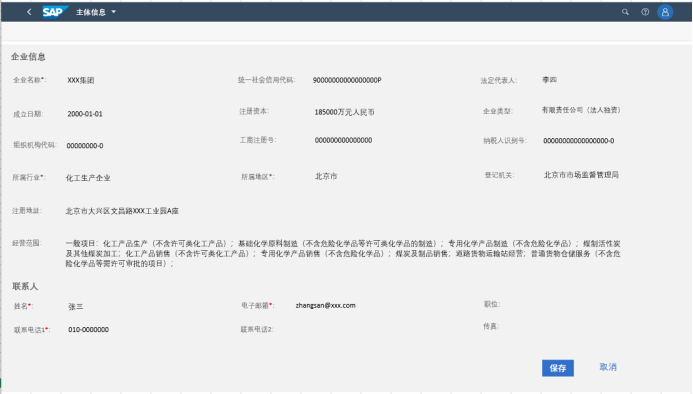693x394 pixels.
Task: Open the help question-mark icon
Action: coord(645,12)
